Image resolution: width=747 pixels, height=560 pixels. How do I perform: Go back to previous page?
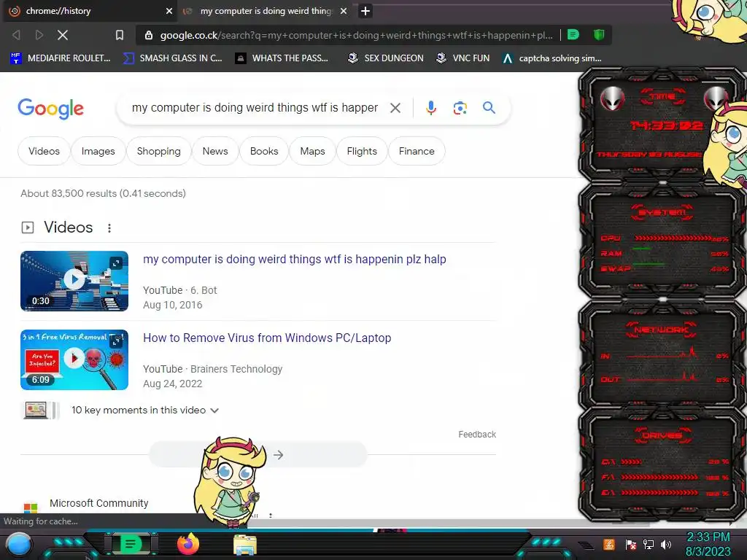pyautogui.click(x=17, y=35)
